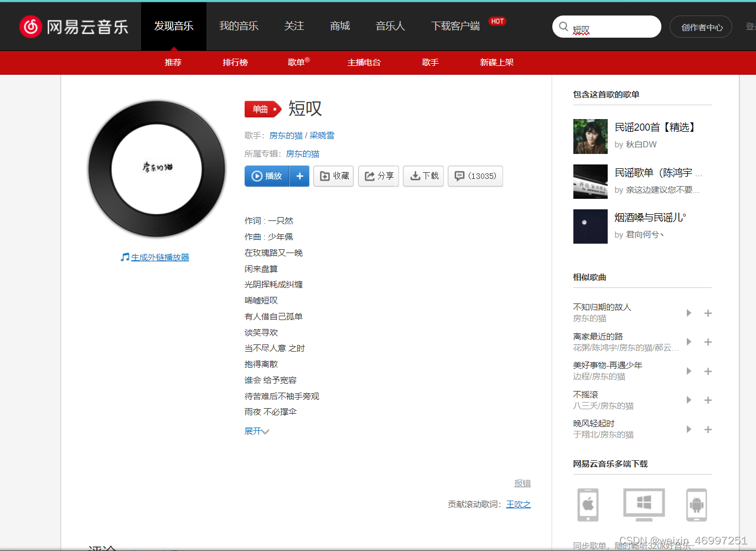Open playlist creator 秋白DW
The width and height of the screenshot is (756, 551).
click(641, 145)
